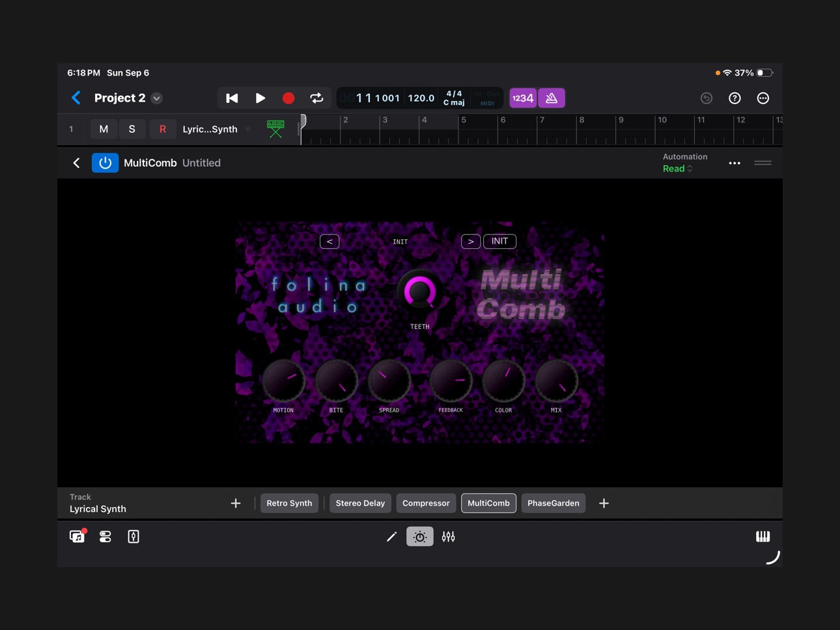Click the FEEDBACK knob
This screenshot has width=840, height=630.
point(451,380)
